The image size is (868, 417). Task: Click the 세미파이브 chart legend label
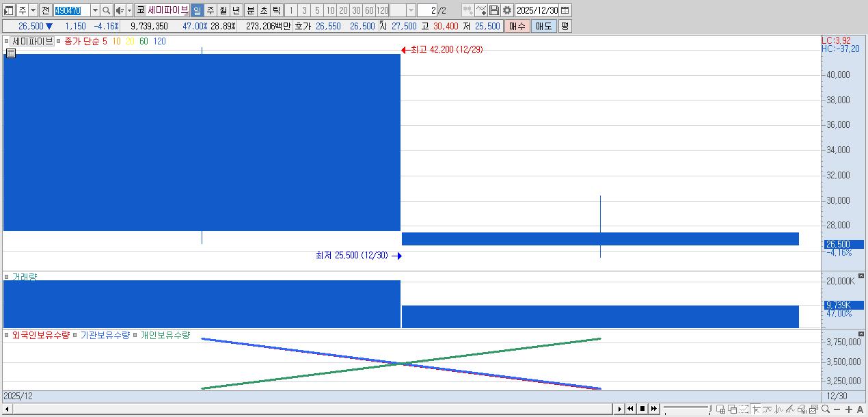(x=32, y=41)
